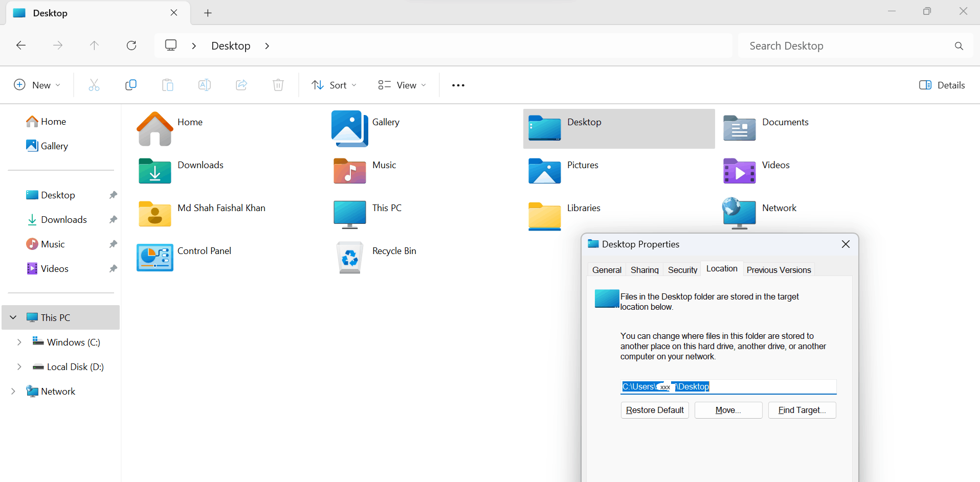
Task: Select the Paste icon
Action: [168, 85]
